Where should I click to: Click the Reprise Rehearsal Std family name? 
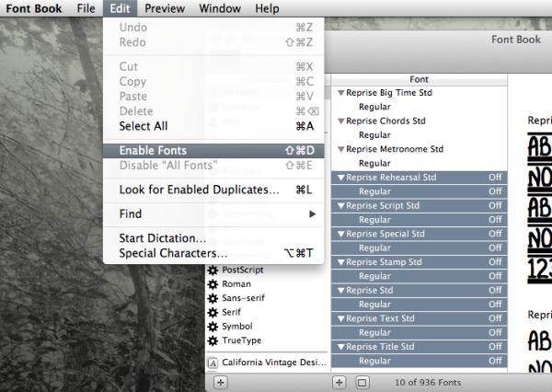[391, 178]
